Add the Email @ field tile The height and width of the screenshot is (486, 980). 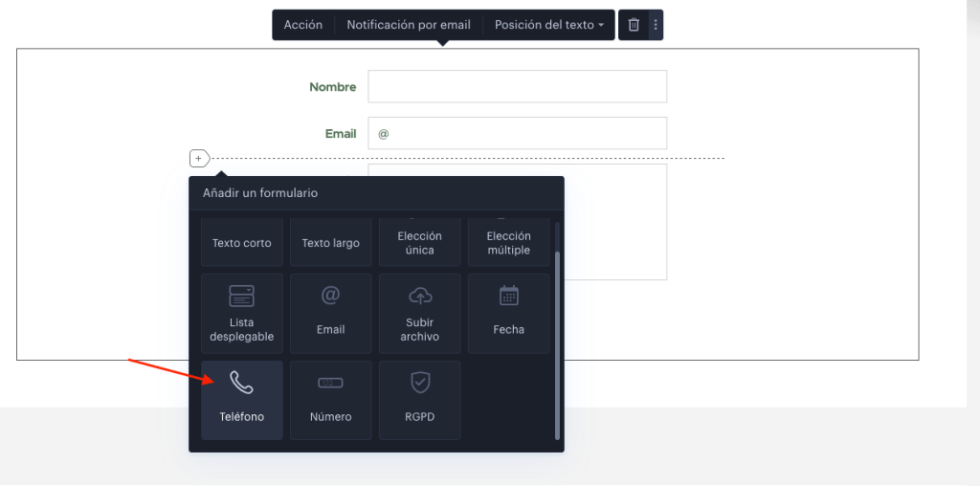click(x=330, y=313)
